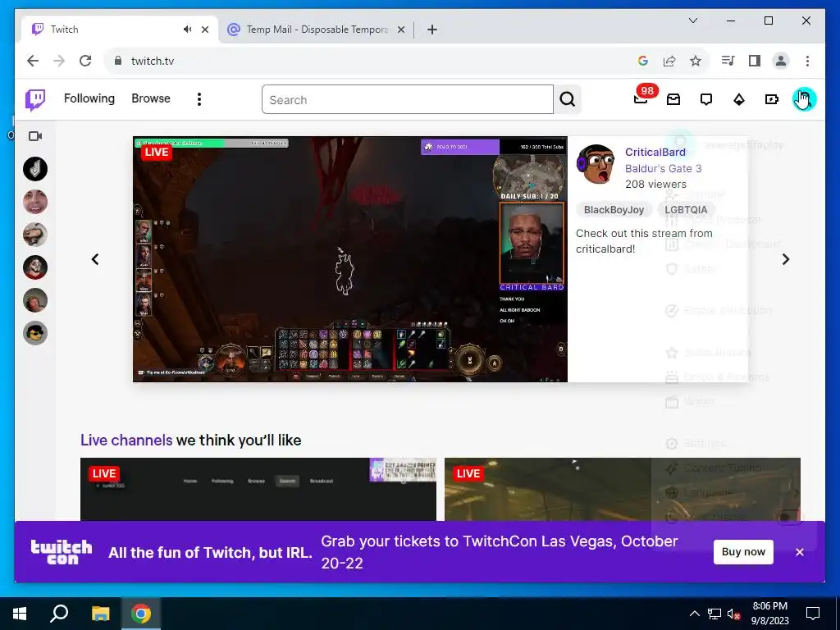Click the Google icon in the address bar
The width and height of the screenshot is (840, 630).
point(643,61)
